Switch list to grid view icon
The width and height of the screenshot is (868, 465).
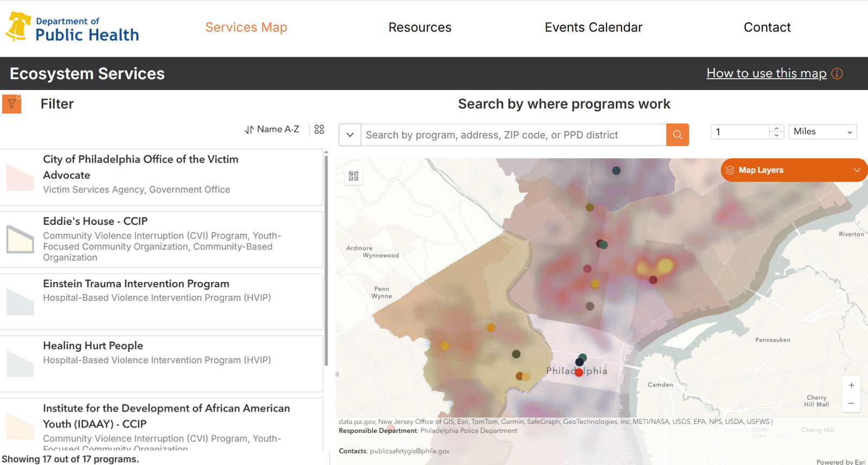pos(319,130)
